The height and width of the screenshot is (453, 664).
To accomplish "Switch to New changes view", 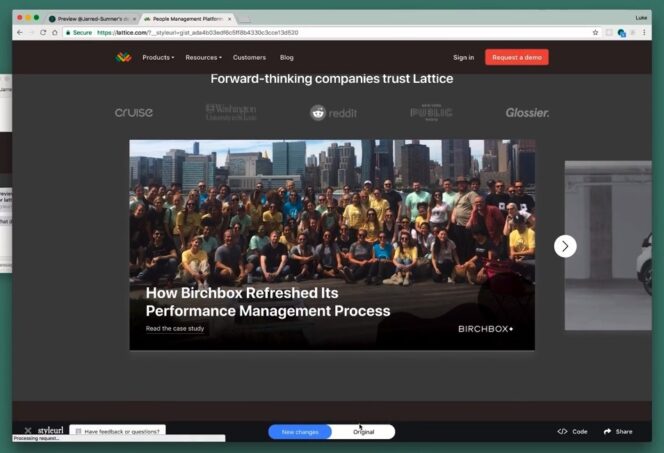I will [300, 432].
